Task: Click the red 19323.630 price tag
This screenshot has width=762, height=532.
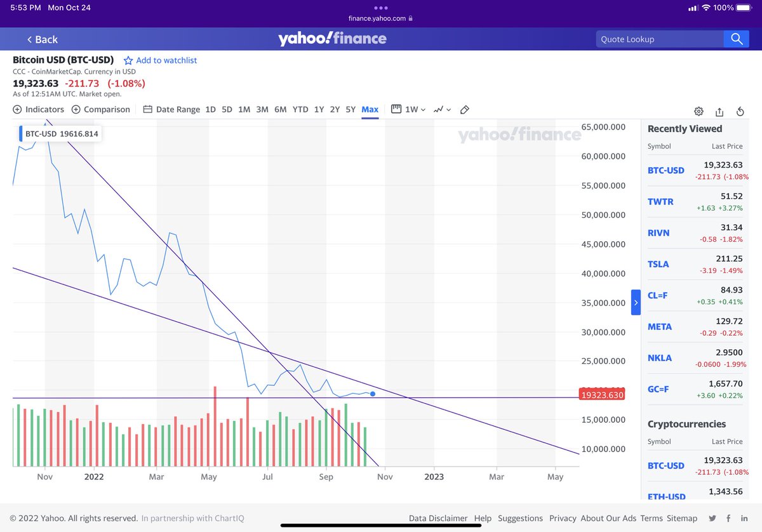Action: coord(602,395)
